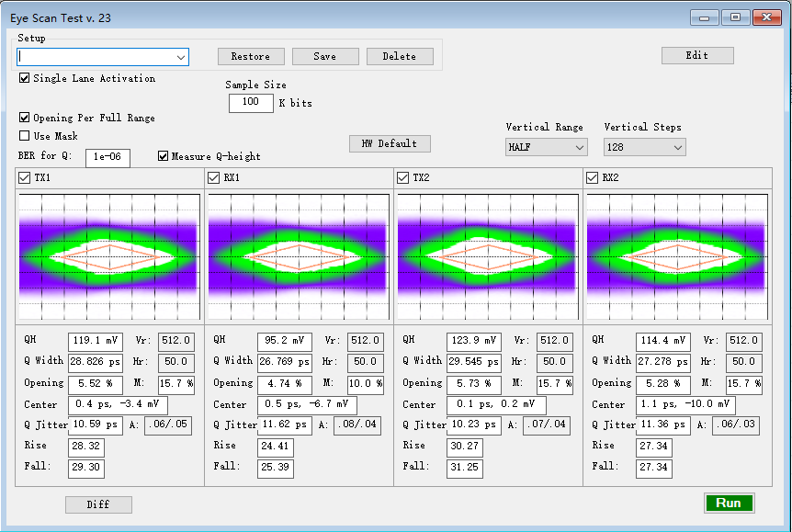Select TX2 Q Width value 29.545 ps
This screenshot has height=532, width=792.
(x=474, y=363)
